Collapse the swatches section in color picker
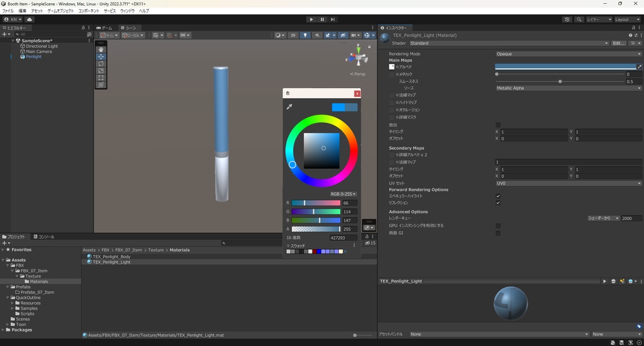Viewport: 644px width, 346px height. coord(288,246)
